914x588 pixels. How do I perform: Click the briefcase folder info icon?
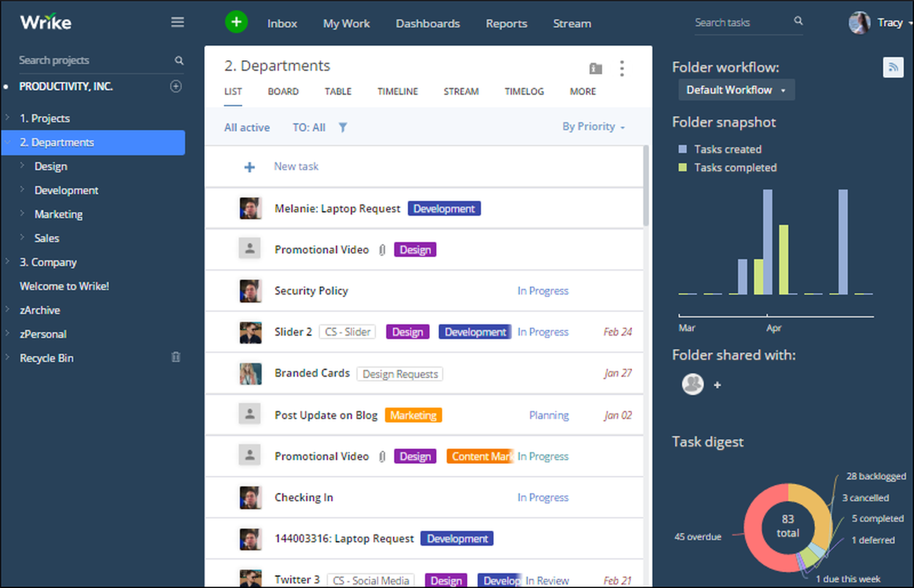click(x=595, y=68)
